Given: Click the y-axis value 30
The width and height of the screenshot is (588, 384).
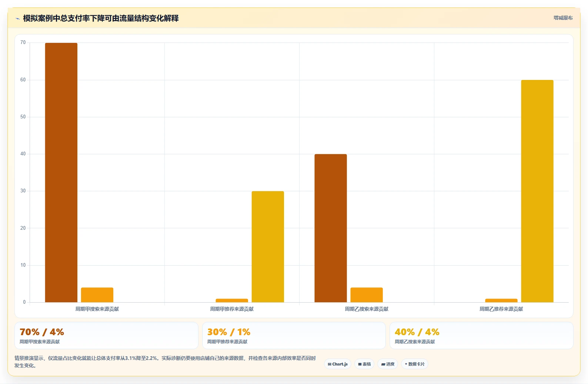Looking at the screenshot, I should (23, 191).
